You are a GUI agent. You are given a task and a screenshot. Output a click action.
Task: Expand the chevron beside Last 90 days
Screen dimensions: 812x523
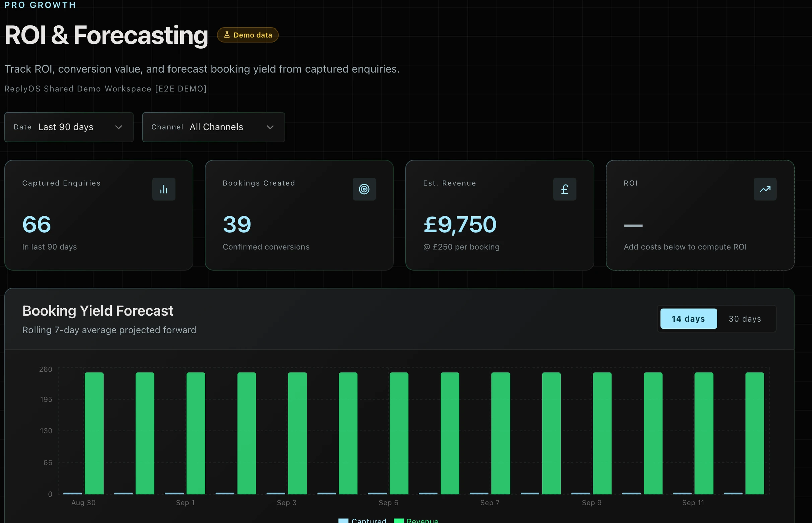(x=119, y=127)
